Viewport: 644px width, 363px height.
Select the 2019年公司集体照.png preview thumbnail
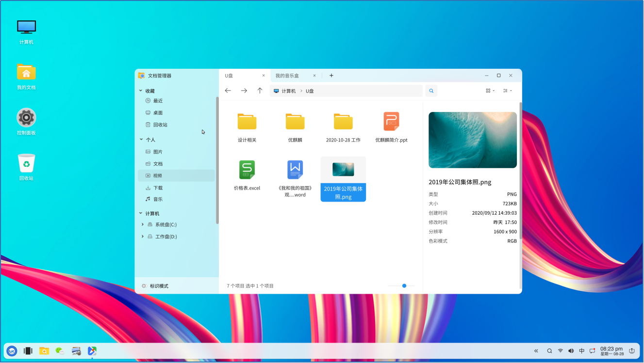pos(472,140)
